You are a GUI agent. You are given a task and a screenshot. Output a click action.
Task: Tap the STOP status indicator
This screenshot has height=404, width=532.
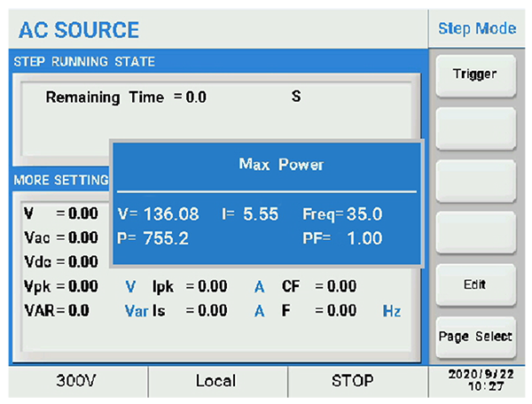click(353, 381)
